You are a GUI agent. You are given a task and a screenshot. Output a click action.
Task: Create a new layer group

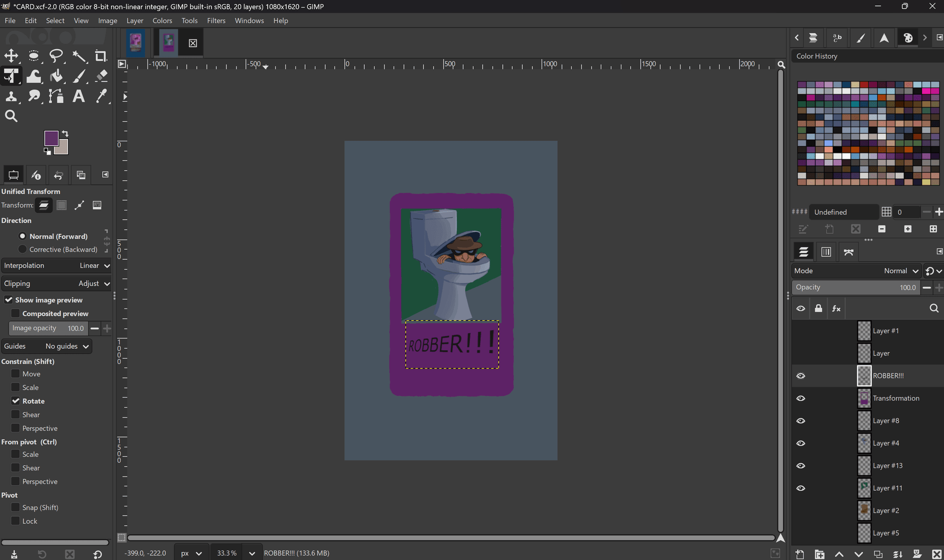click(x=819, y=554)
